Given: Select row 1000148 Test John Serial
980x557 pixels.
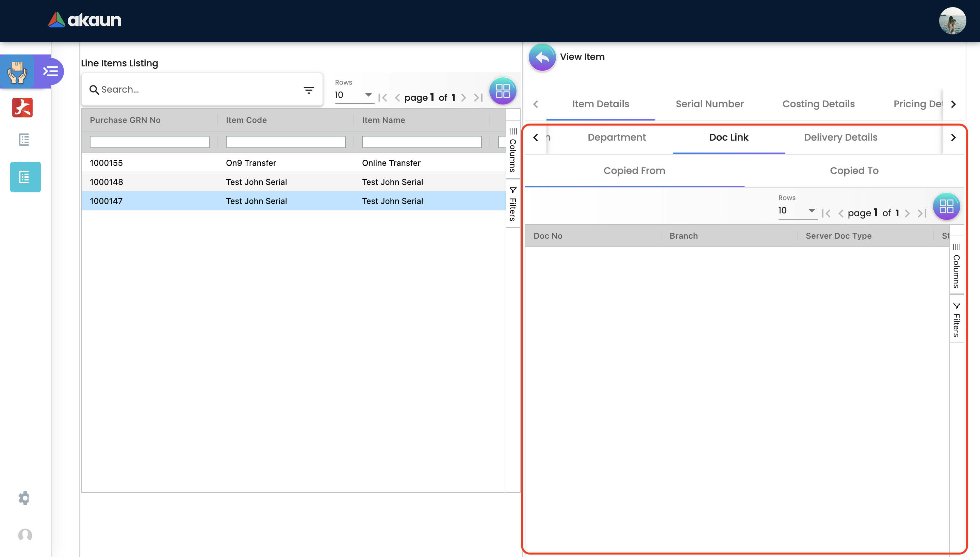Looking at the screenshot, I should pos(256,182).
